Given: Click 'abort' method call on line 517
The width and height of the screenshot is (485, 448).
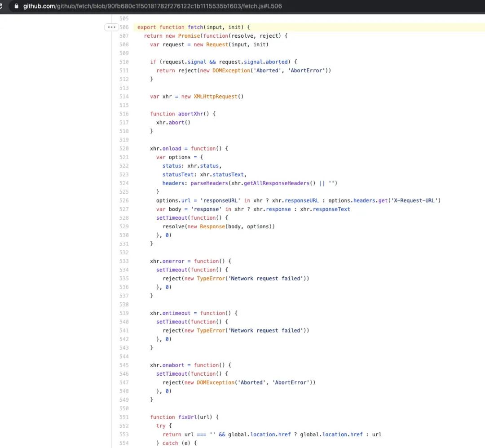Looking at the screenshot, I should pos(176,123).
